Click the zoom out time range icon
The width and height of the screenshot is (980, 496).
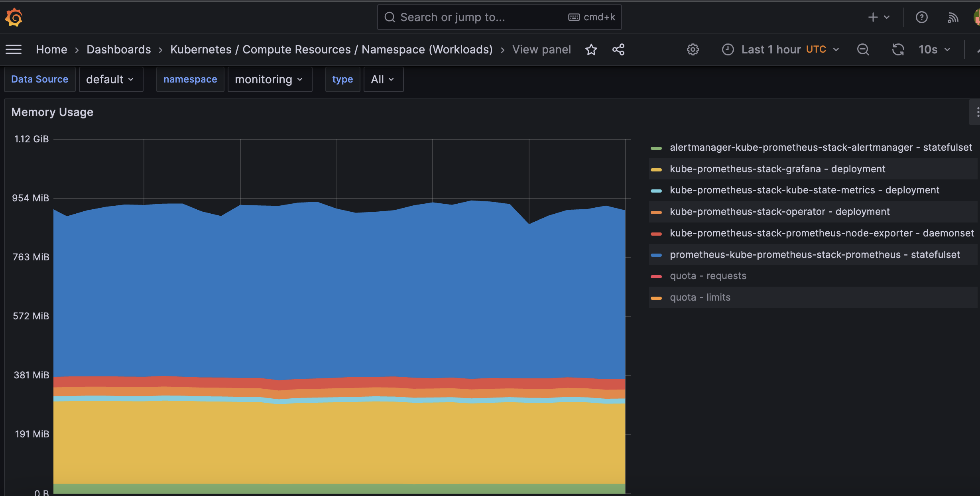point(863,49)
